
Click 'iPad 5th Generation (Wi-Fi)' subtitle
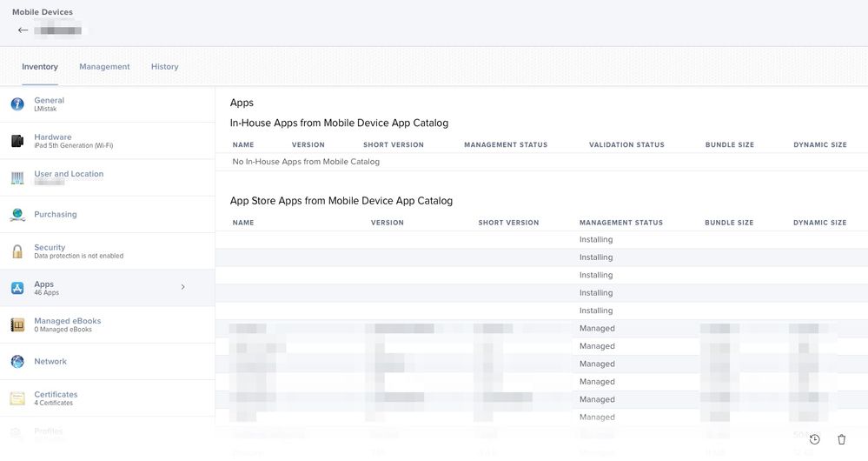(74, 146)
